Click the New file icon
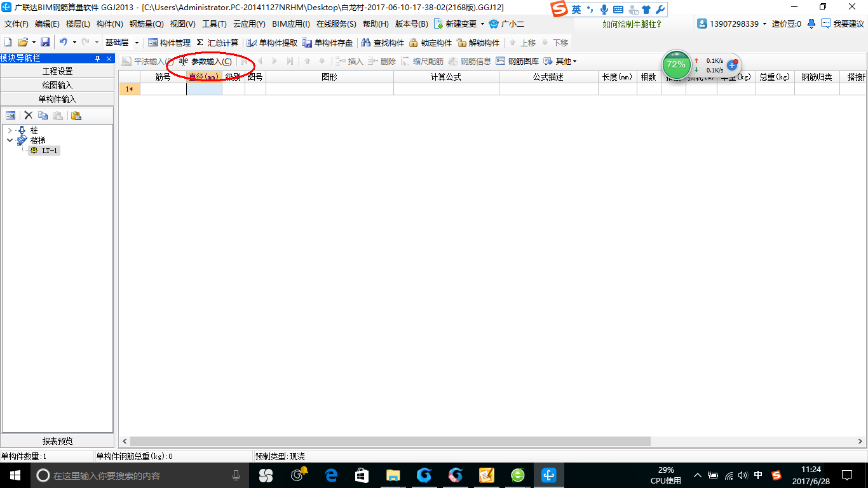 pyautogui.click(x=8, y=43)
